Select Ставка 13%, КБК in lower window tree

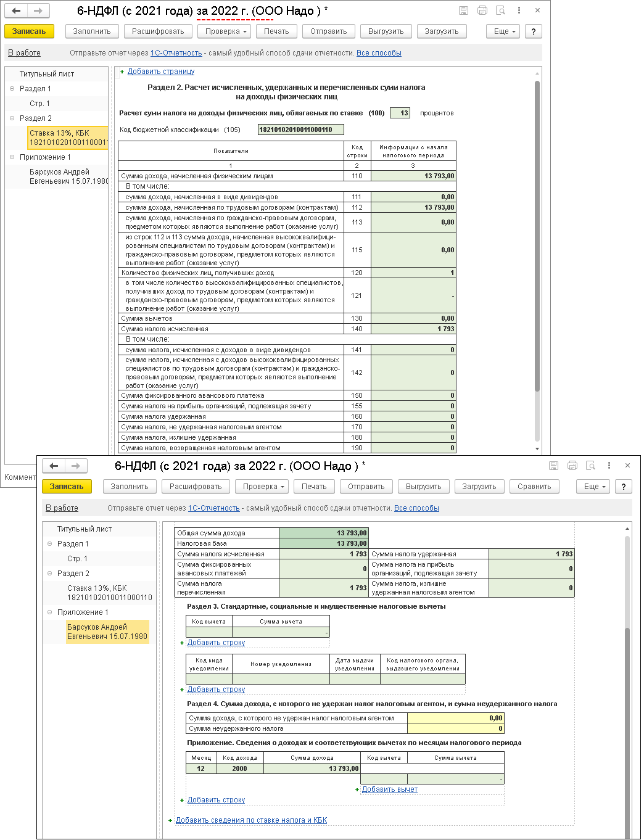109,593
